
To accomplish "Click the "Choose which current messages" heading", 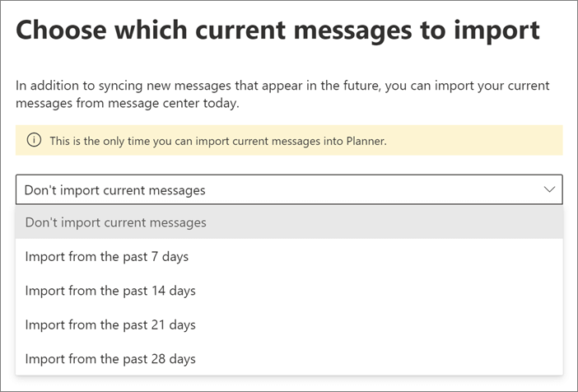I will click(277, 30).
